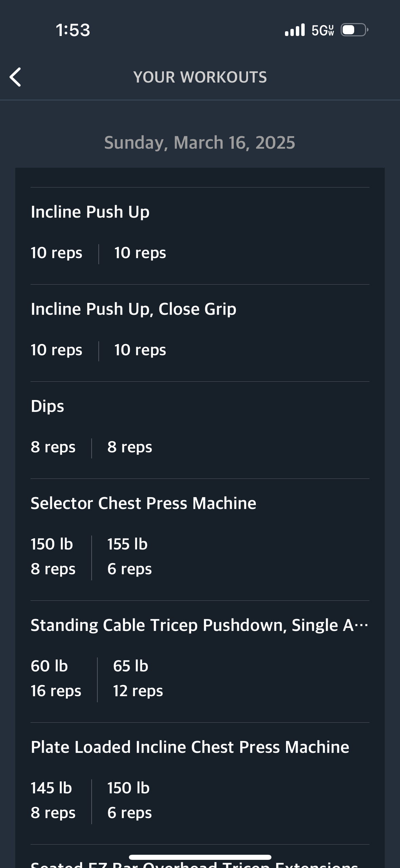The height and width of the screenshot is (868, 400).
Task: Tap the YOUR WORKOUTS title
Action: tap(200, 77)
